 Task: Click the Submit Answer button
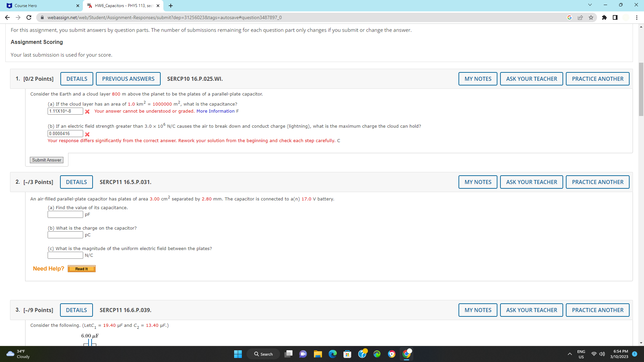(x=47, y=160)
